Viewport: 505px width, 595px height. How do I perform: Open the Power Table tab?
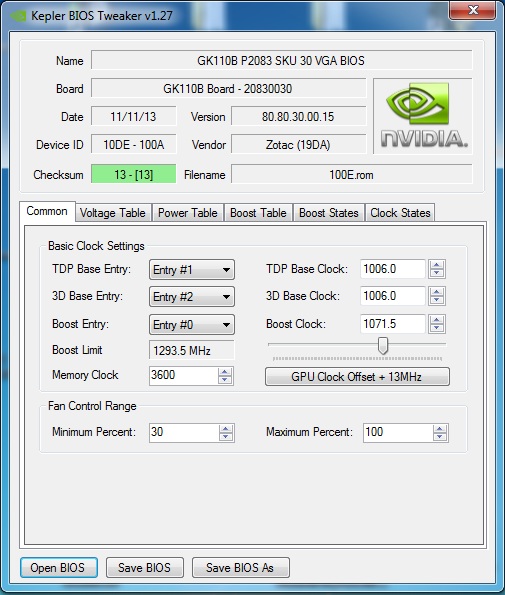pos(188,213)
